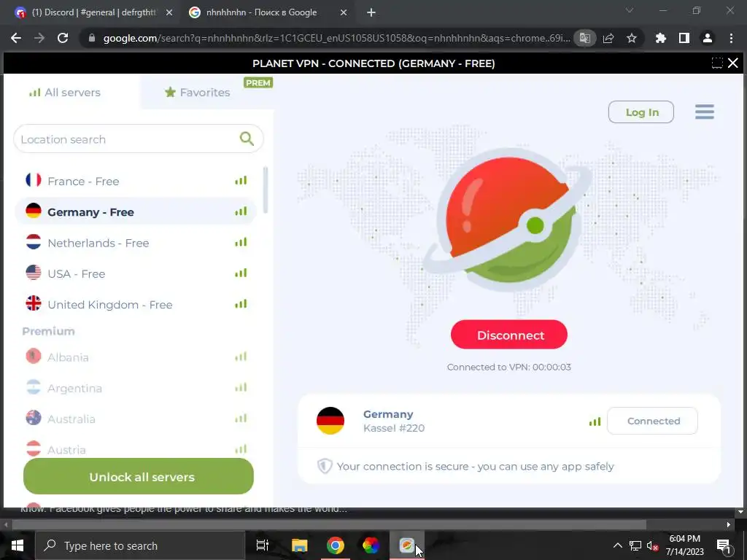
Task: Click the Germany flag in server list
Action: (34, 211)
